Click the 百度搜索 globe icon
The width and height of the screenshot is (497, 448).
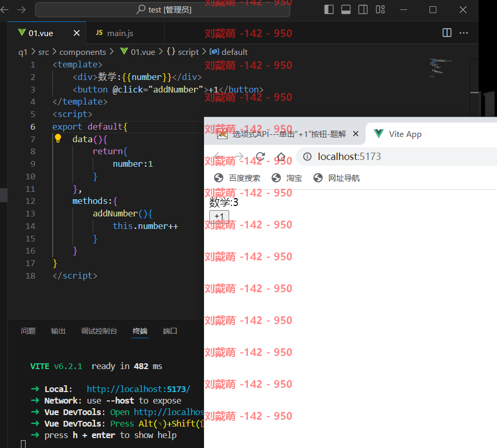click(x=219, y=178)
